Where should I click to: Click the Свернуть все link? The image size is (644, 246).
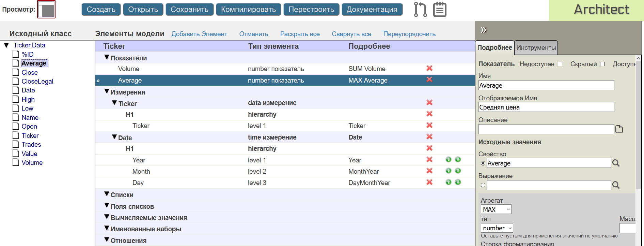tap(351, 34)
